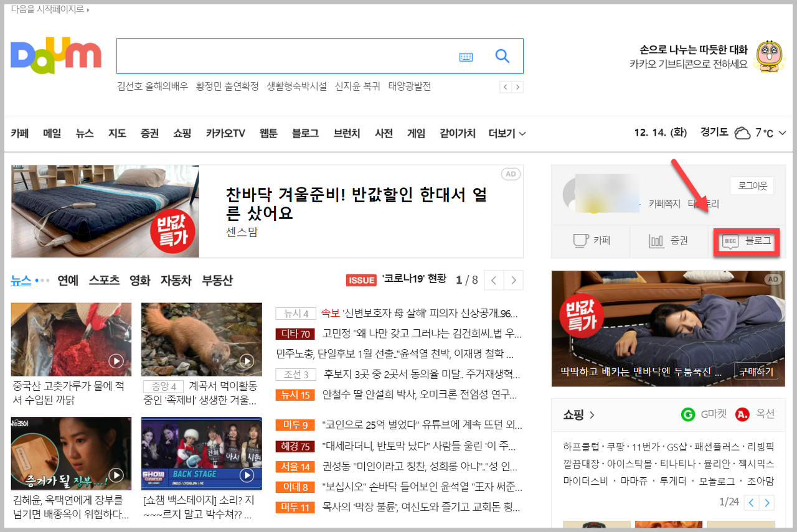
Task: Open 카페 in the top navigation
Action: pos(20,133)
